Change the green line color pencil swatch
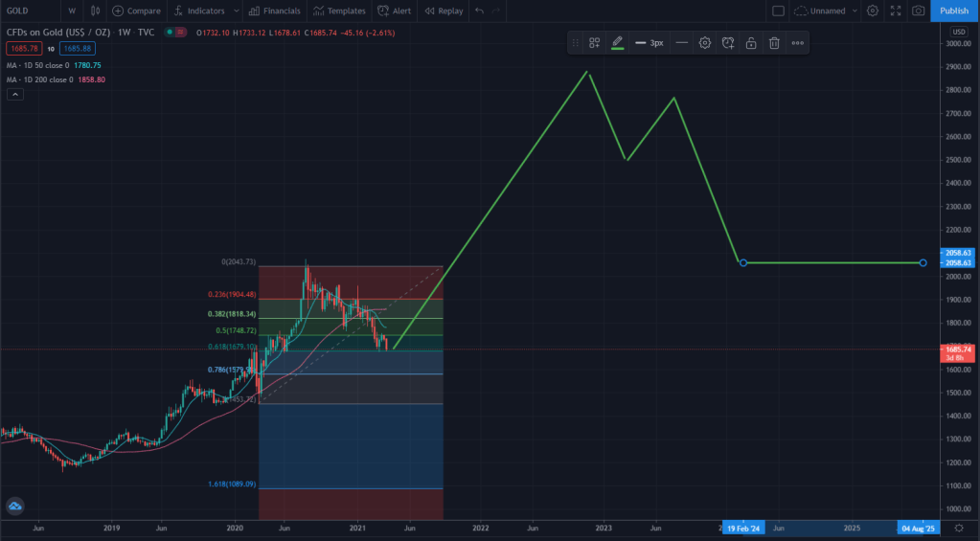The height and width of the screenshot is (541, 980). (618, 43)
